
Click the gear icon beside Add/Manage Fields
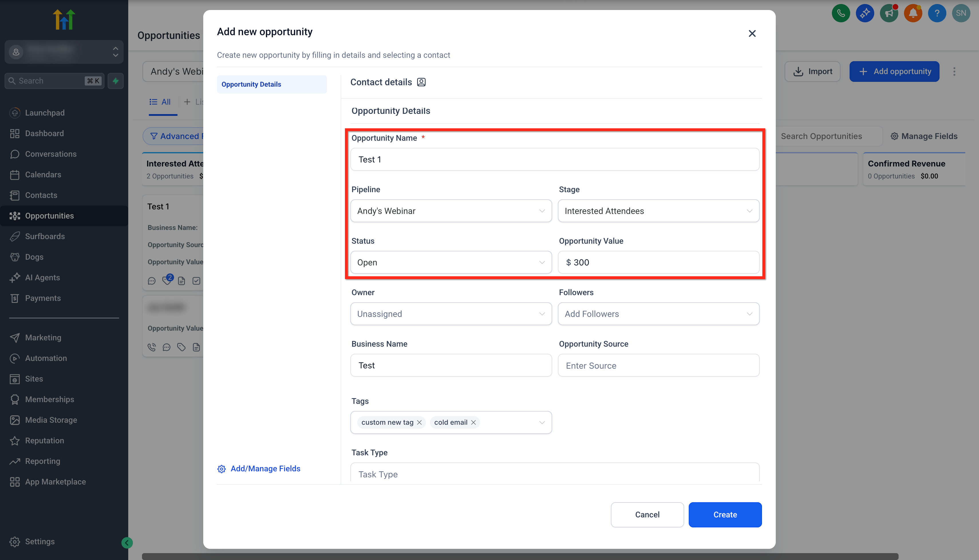point(221,468)
